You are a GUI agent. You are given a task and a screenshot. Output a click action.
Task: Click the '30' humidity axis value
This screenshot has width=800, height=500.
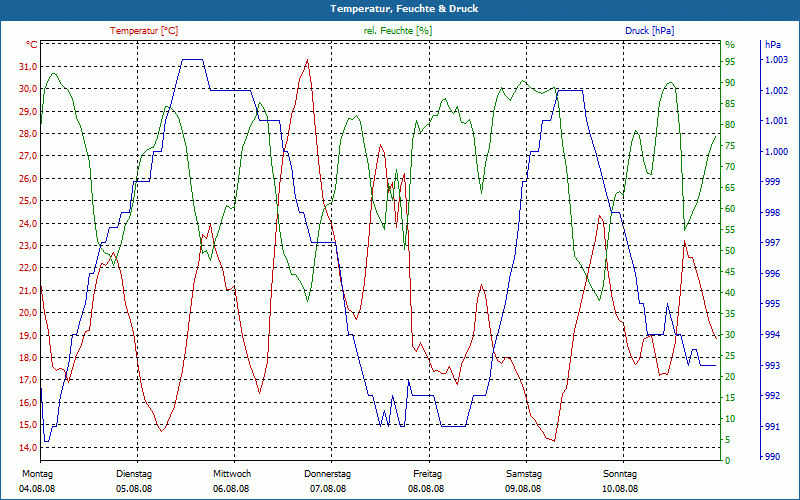pyautogui.click(x=730, y=335)
